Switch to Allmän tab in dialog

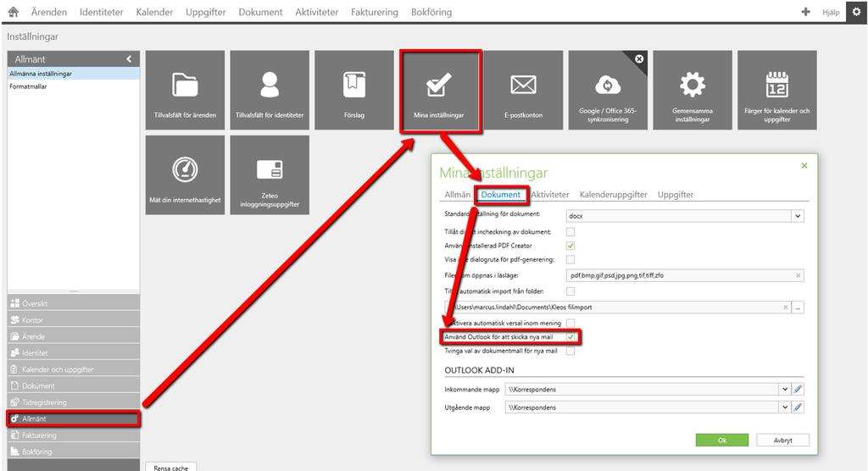click(457, 194)
